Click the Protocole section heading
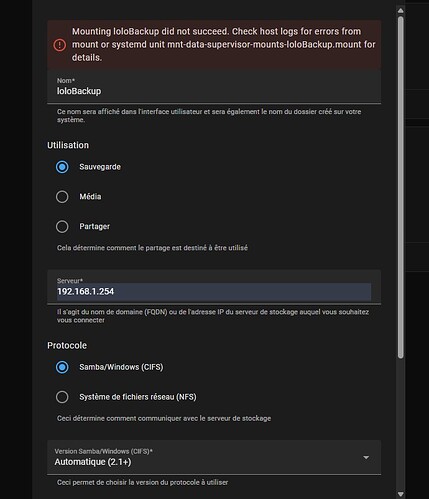The width and height of the screenshot is (429, 499). (67, 345)
